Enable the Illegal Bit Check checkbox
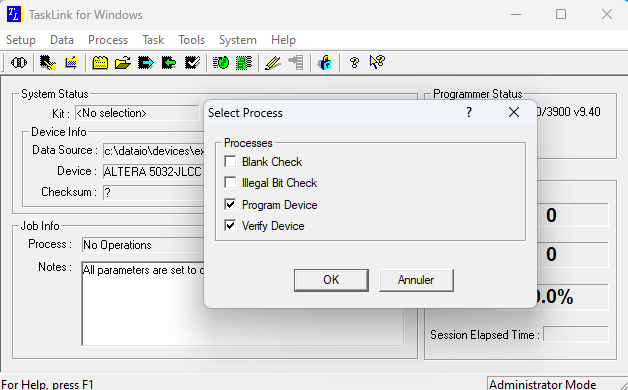Image resolution: width=628 pixels, height=390 pixels. 230,183
